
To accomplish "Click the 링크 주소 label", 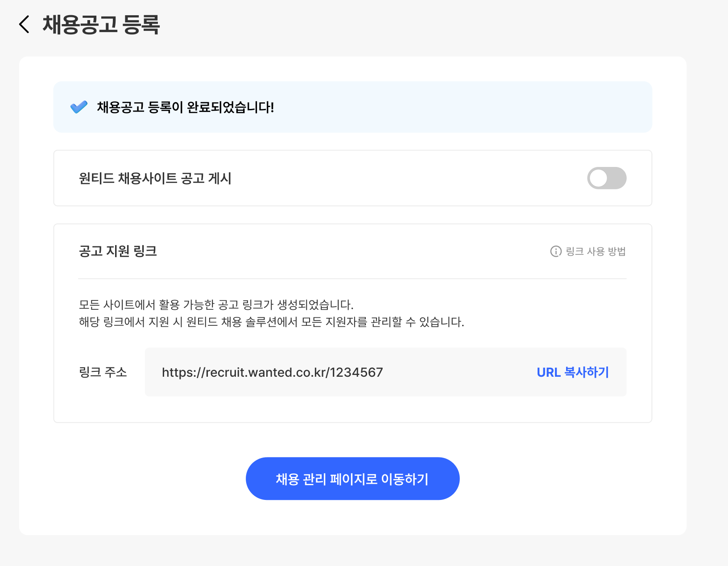I will (x=103, y=372).
